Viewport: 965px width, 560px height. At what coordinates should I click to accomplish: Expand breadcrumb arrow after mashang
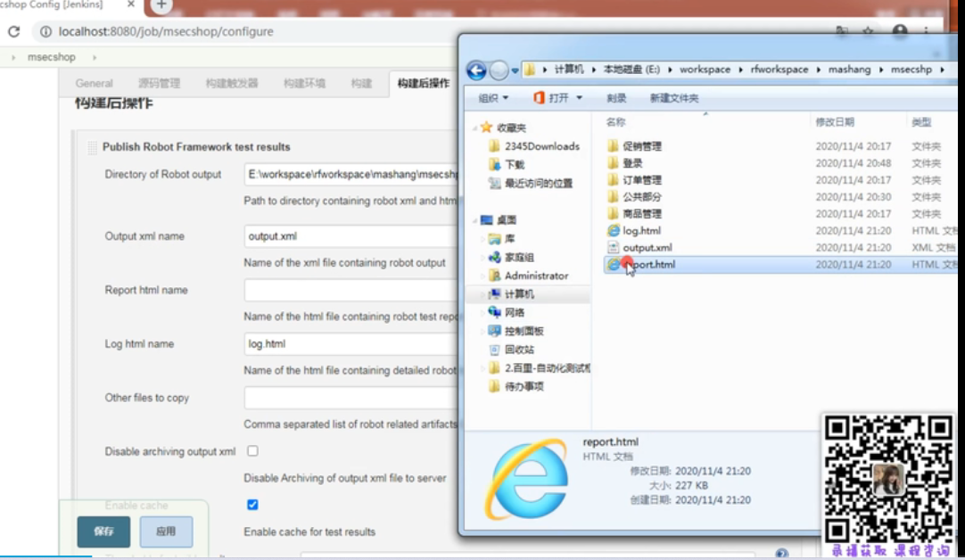click(880, 70)
